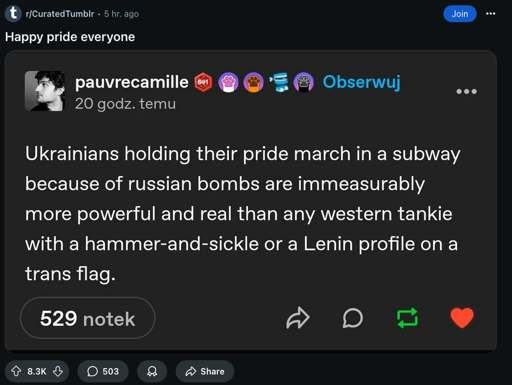
Task: Click the r/CuratedTumblr community avatar icon
Action: click(13, 13)
